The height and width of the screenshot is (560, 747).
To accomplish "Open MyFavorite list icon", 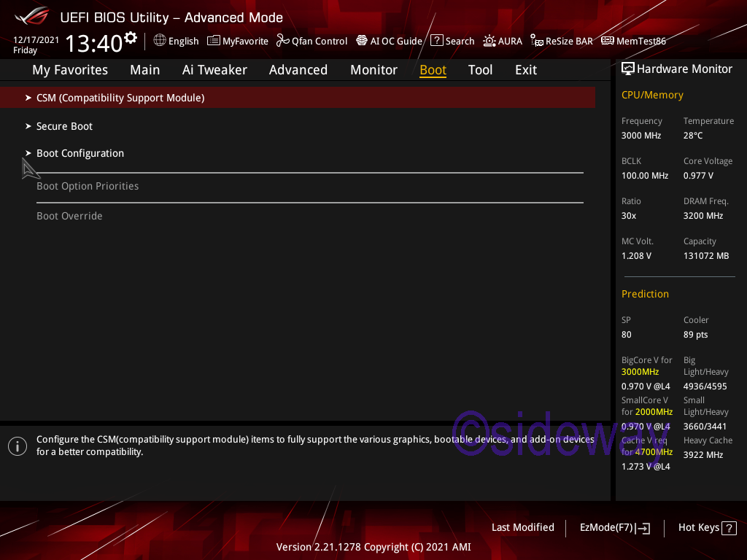I will point(214,41).
